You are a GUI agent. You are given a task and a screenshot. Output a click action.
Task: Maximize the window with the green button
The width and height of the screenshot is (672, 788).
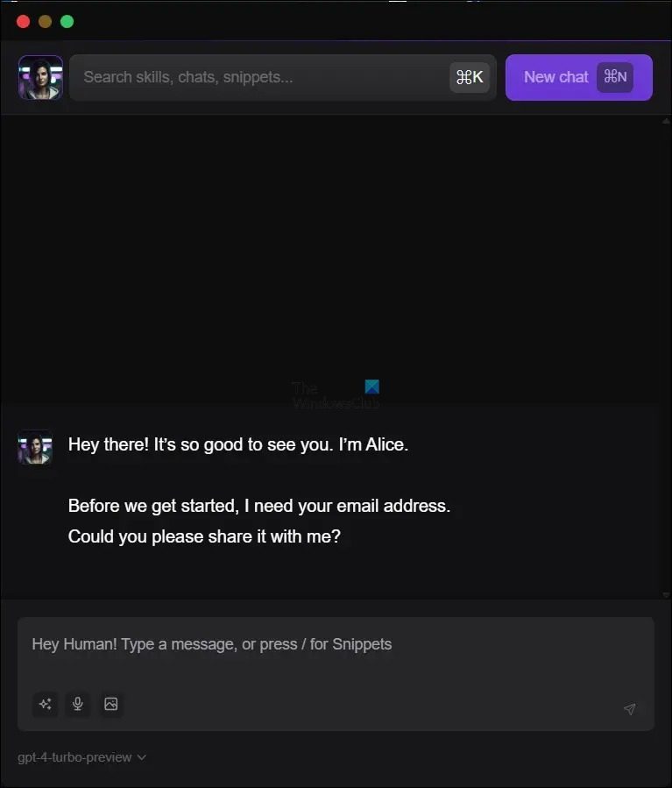[x=67, y=21]
